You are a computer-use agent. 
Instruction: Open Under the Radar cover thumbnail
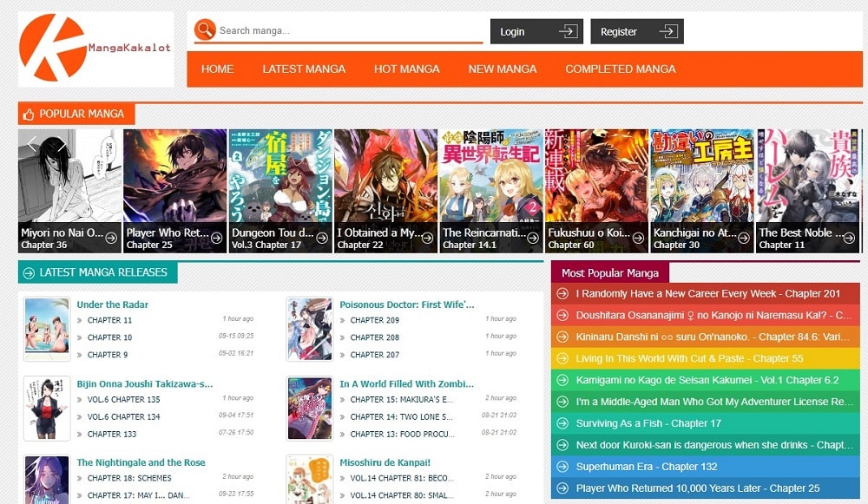(47, 329)
